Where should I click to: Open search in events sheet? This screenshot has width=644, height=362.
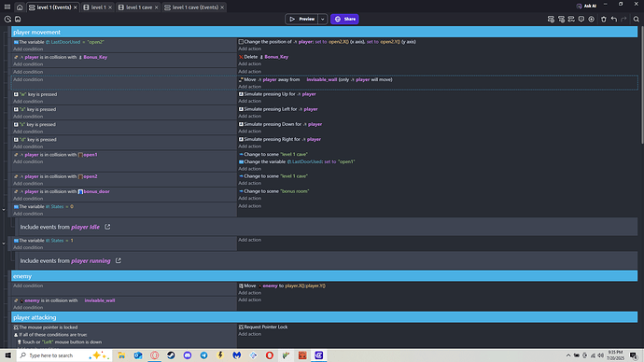tap(636, 19)
